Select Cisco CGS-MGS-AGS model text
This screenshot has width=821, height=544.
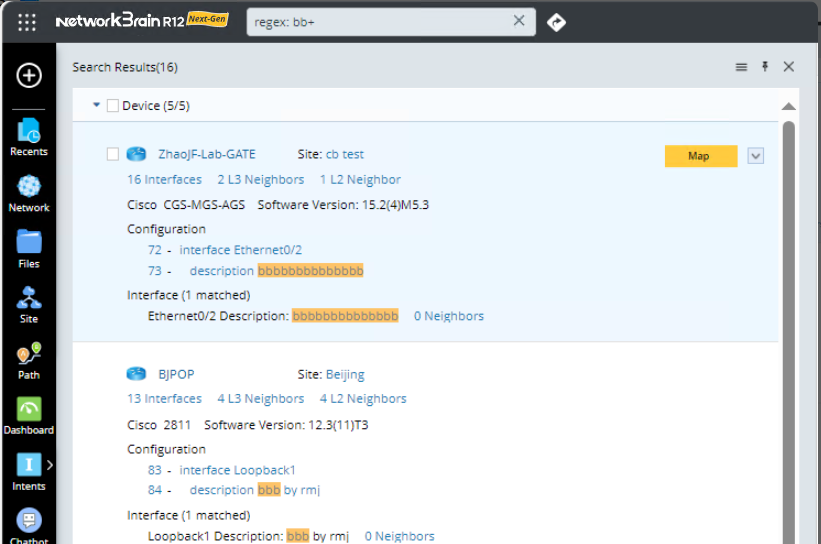pos(186,205)
